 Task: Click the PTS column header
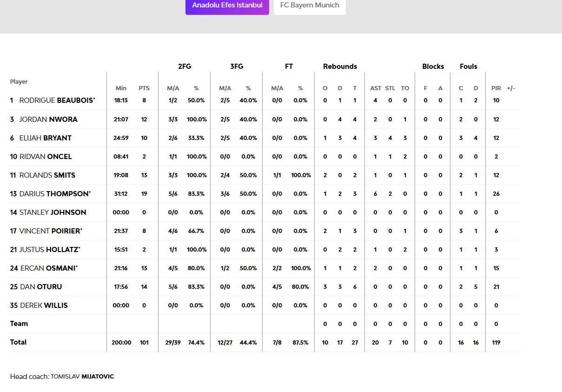[x=144, y=88]
